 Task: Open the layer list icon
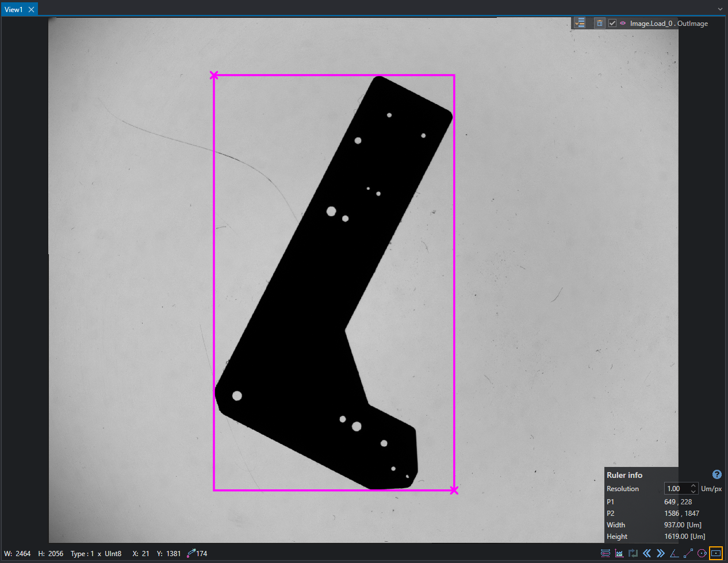tap(580, 23)
